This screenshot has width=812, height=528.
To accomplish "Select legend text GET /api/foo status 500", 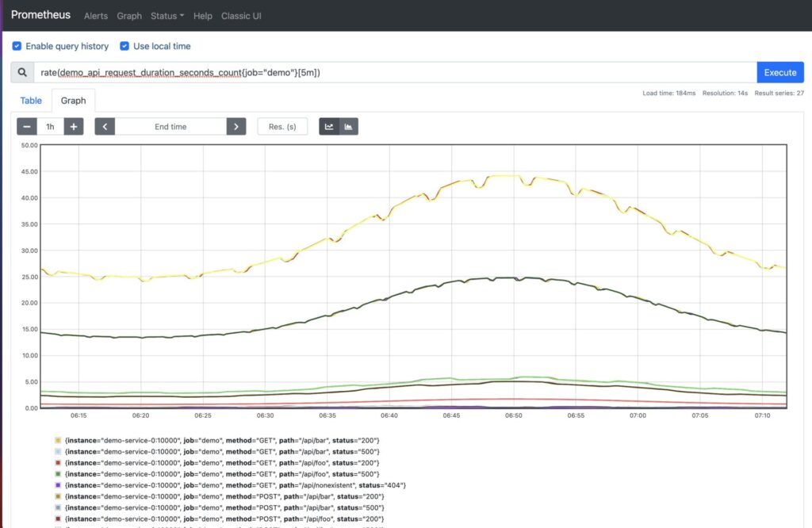I will point(222,474).
